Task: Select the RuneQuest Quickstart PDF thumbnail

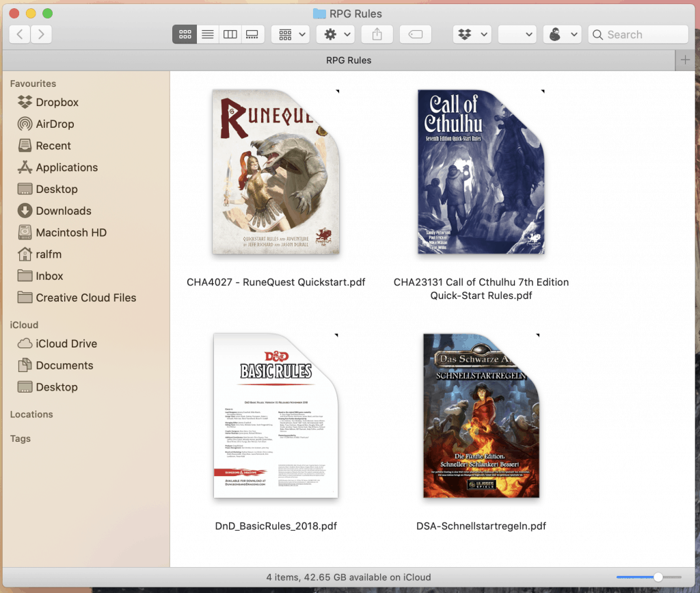Action: click(276, 172)
